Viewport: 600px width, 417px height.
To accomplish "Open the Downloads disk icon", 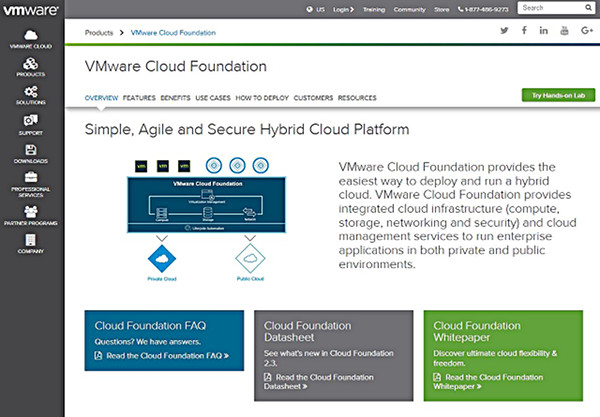I will coord(31,150).
